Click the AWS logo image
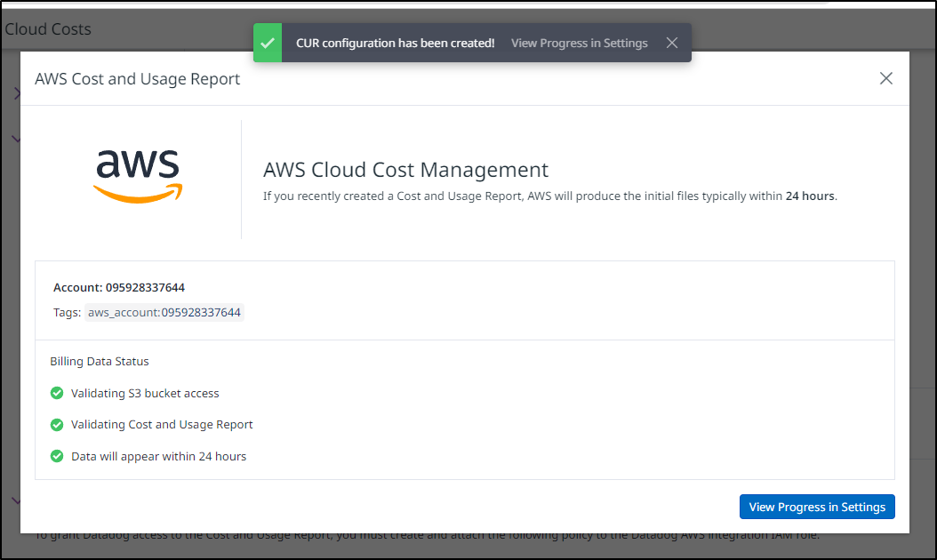 tap(138, 176)
